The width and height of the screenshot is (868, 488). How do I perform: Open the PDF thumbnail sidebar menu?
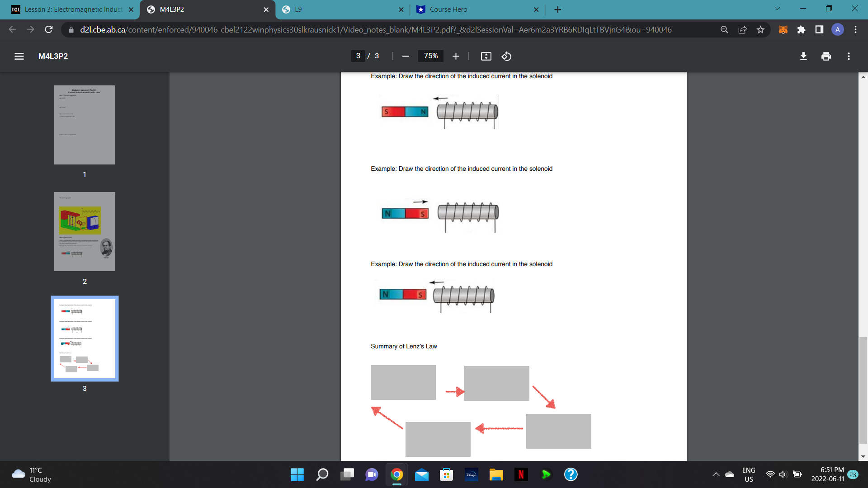[19, 56]
